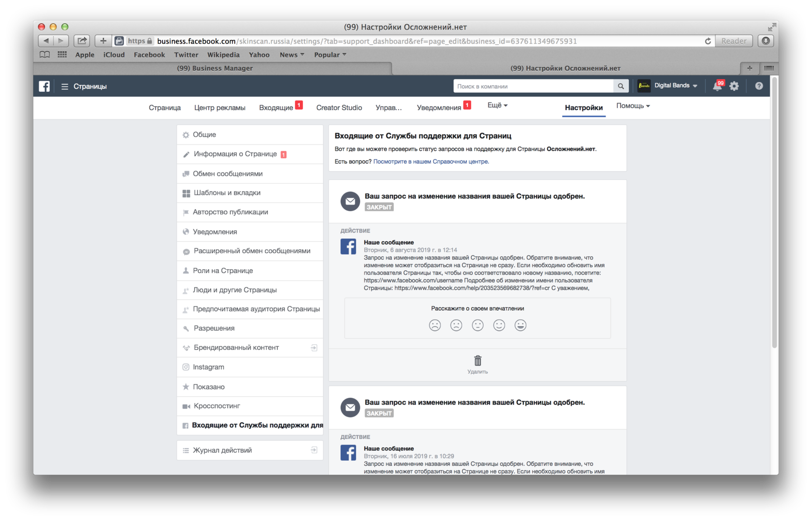Click the Digital Bands logo thumbnail
The image size is (812, 521).
(x=644, y=86)
